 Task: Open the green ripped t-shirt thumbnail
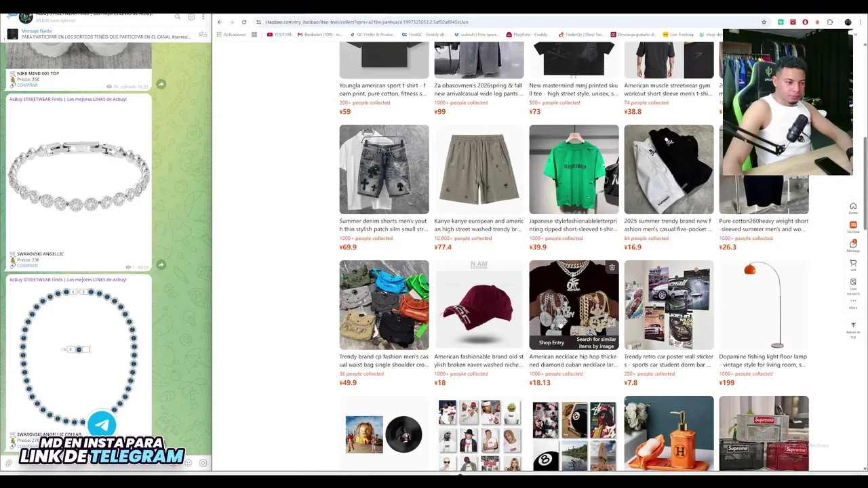point(574,169)
